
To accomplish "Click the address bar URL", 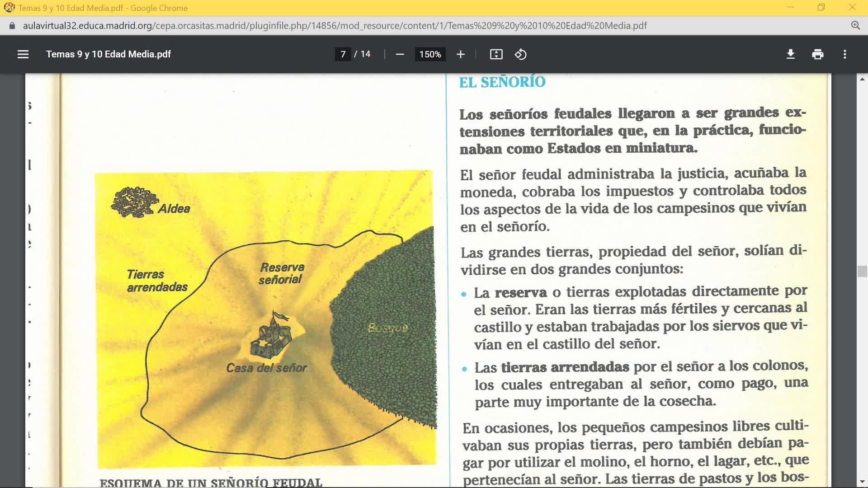I will pos(335,26).
